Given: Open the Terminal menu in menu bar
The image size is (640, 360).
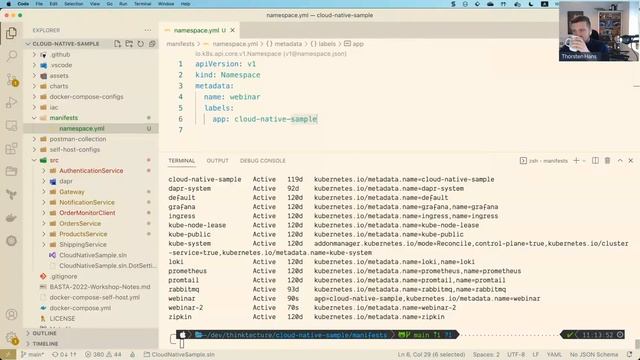Looking at the screenshot, I should [142, 4].
